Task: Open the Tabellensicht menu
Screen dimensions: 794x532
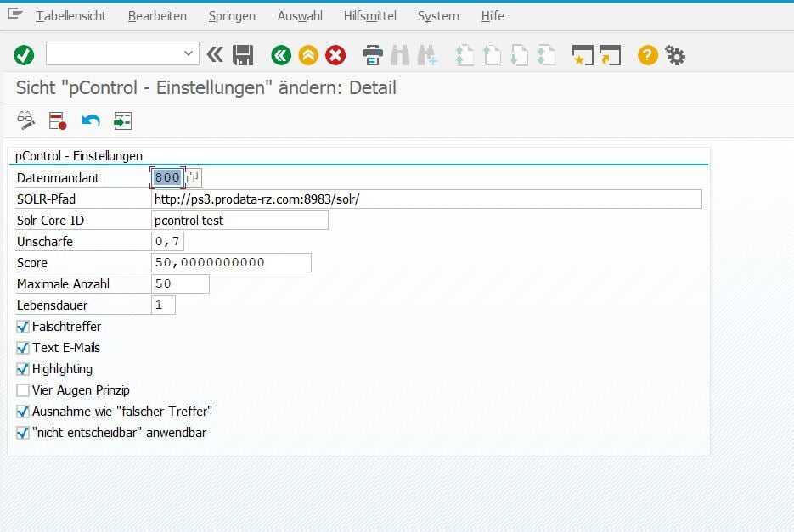Action: pos(70,15)
